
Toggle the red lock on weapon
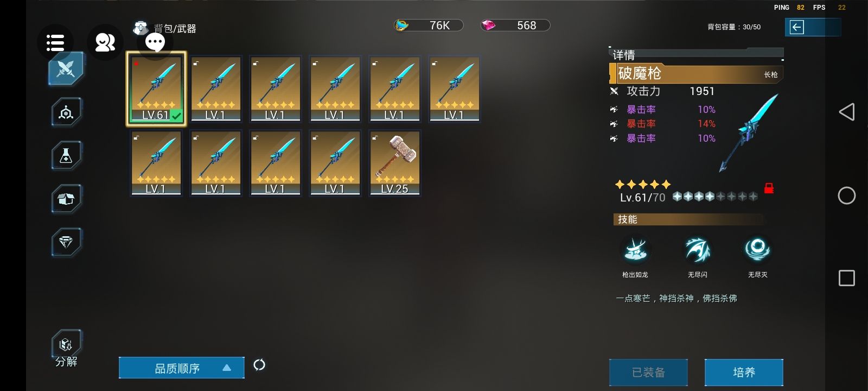(x=769, y=188)
